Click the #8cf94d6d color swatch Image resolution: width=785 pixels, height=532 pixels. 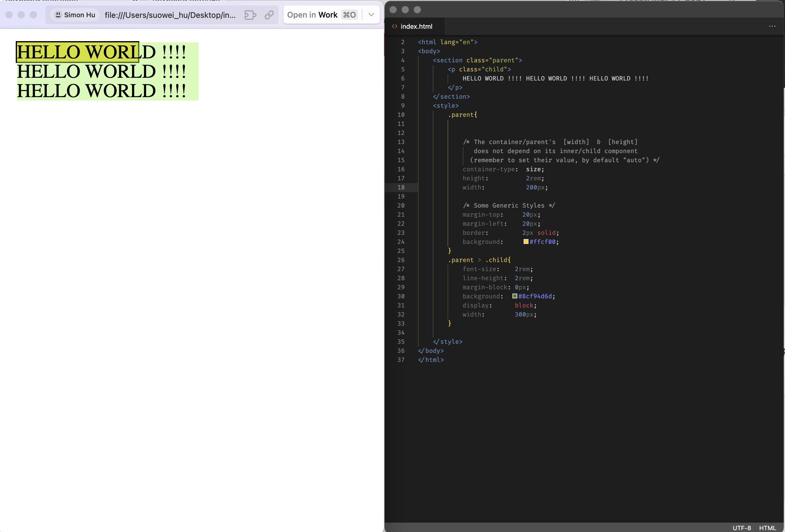coord(515,296)
